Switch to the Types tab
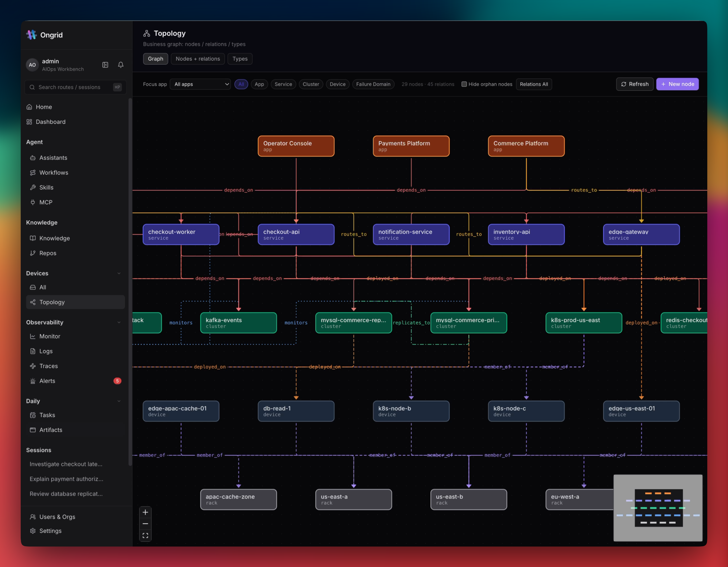The image size is (728, 567). click(240, 59)
